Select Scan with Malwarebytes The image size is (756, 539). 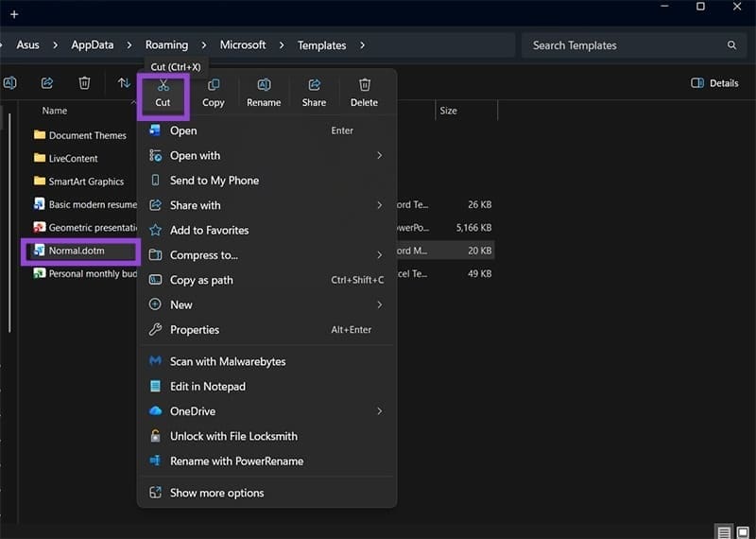[x=227, y=361]
